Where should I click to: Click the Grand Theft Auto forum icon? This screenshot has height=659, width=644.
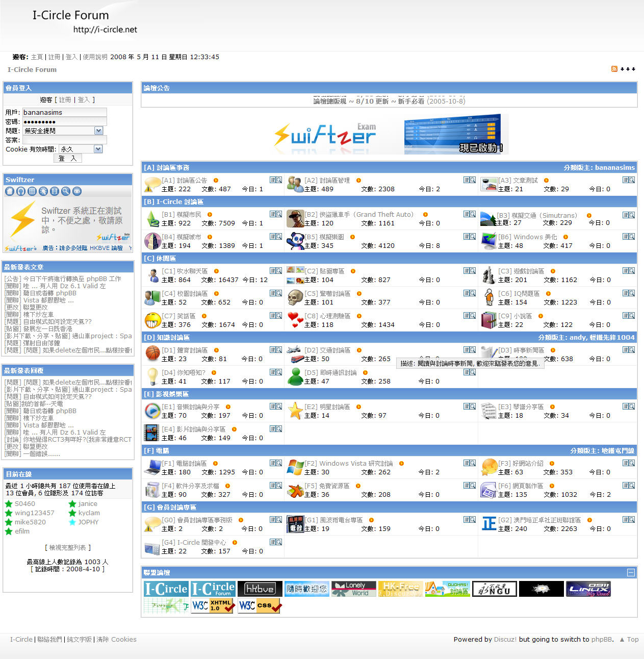pyautogui.click(x=295, y=218)
